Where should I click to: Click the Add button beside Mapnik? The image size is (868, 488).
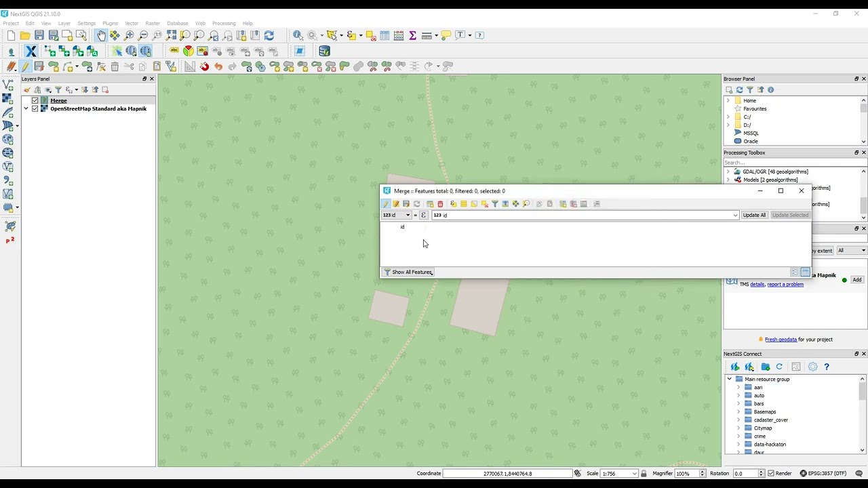pyautogui.click(x=857, y=280)
